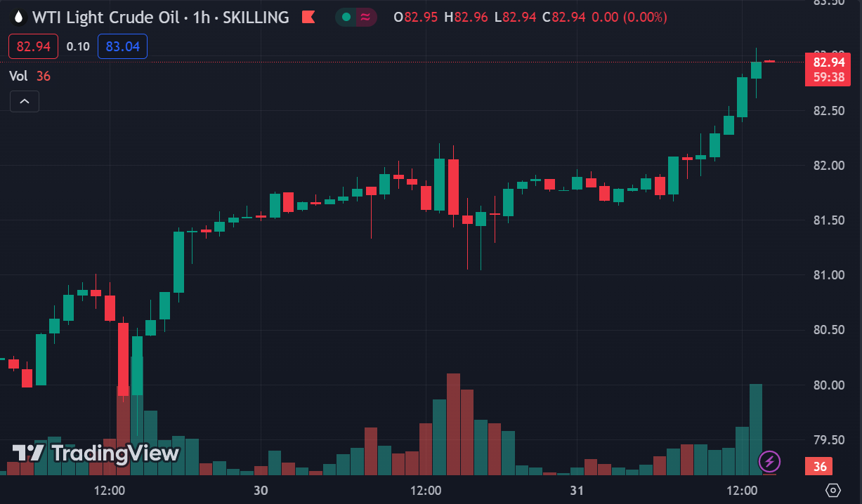
Task: Select the Vol indicator legend label
Action: pos(18,76)
